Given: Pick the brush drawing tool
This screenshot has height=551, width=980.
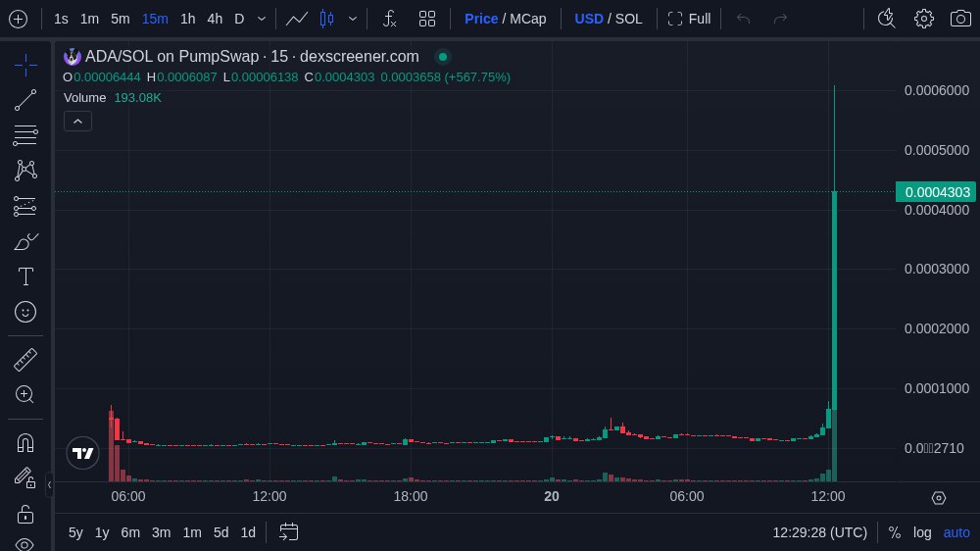Looking at the screenshot, I should (25, 241).
